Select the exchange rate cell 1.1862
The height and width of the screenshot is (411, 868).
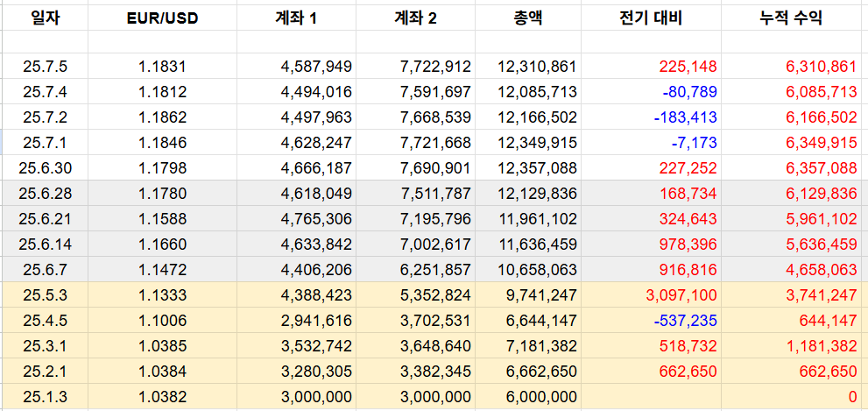click(162, 117)
